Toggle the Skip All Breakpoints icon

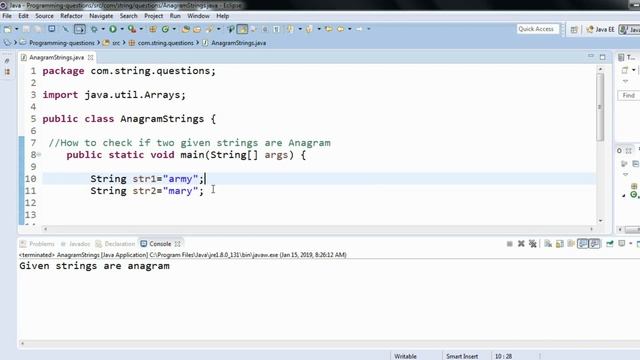point(65,29)
